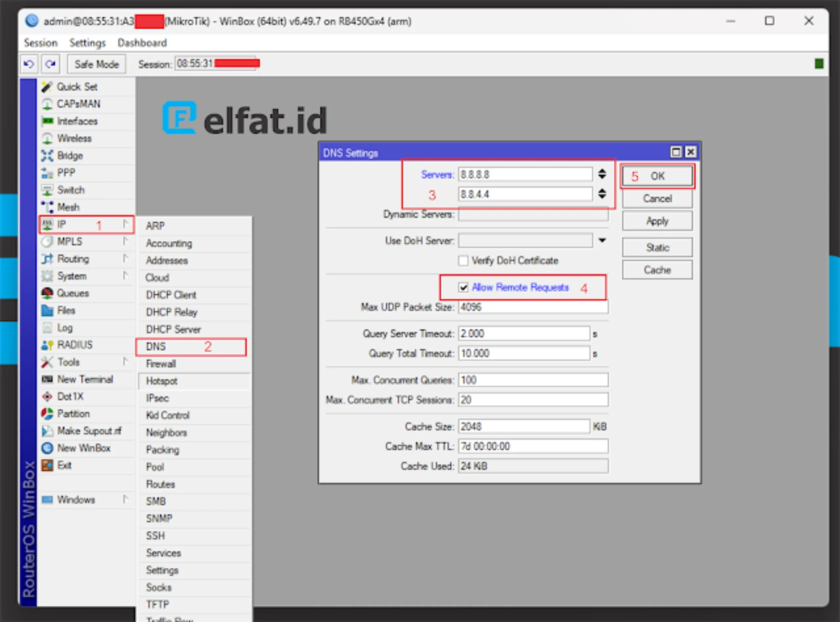Click the WinBox app icon in titlebar
Image resolution: width=840 pixels, height=622 pixels.
click(x=32, y=21)
